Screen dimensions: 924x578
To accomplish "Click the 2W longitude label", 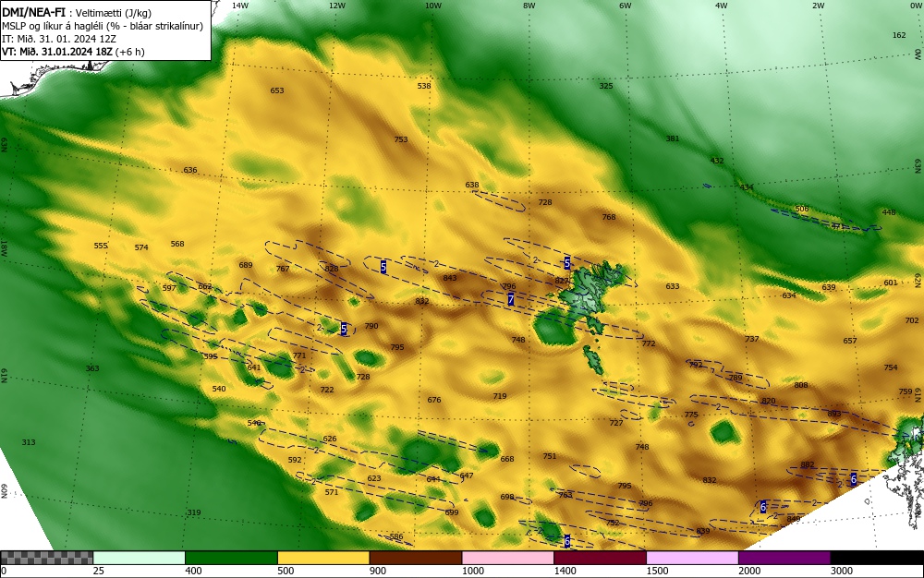I will point(819,6).
